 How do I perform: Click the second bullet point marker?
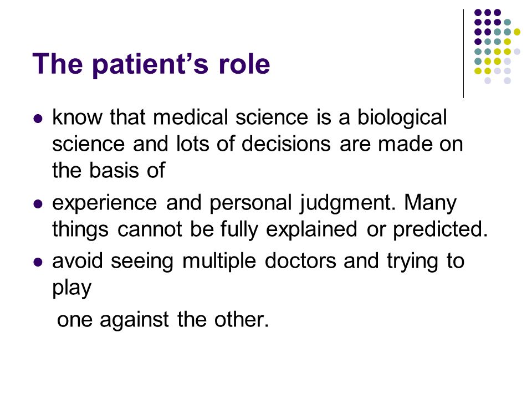pos(38,204)
